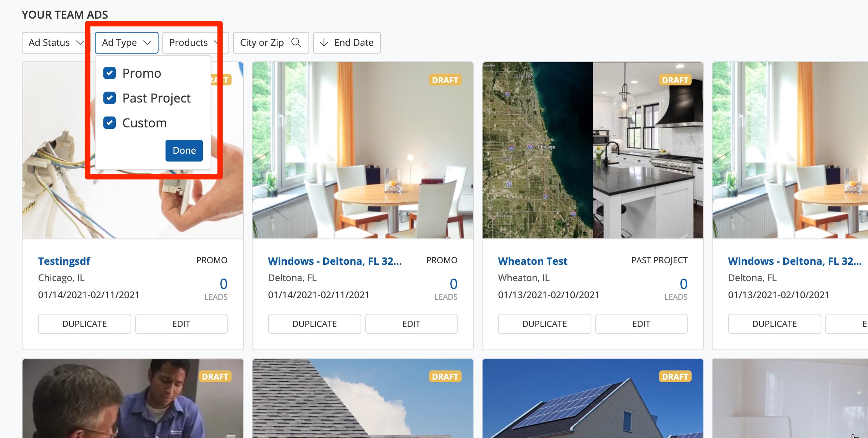Viewport: 868px width, 438px height.
Task: Click the down-arrow sort icon beside End Date
Action: 324,42
